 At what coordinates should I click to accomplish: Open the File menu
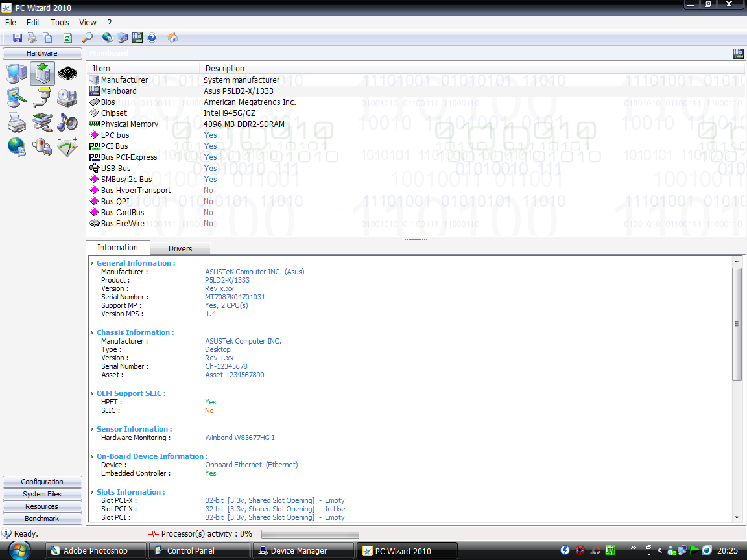(x=10, y=23)
